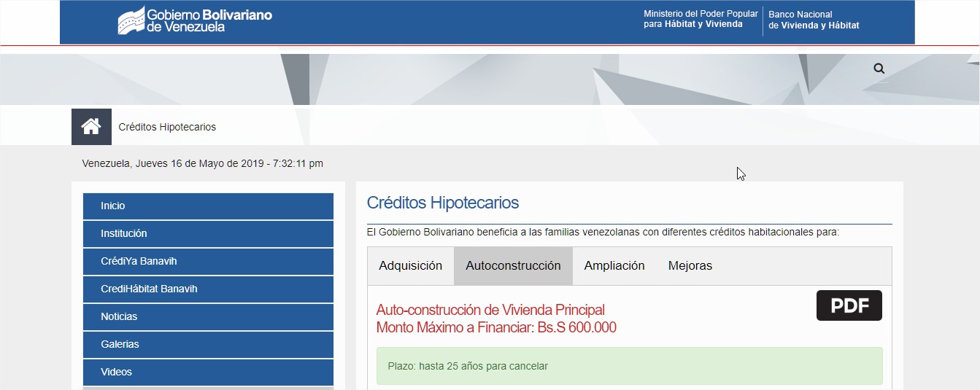Click the Gobierno Bolivariano de Venezuela logo

pyautogui.click(x=195, y=20)
